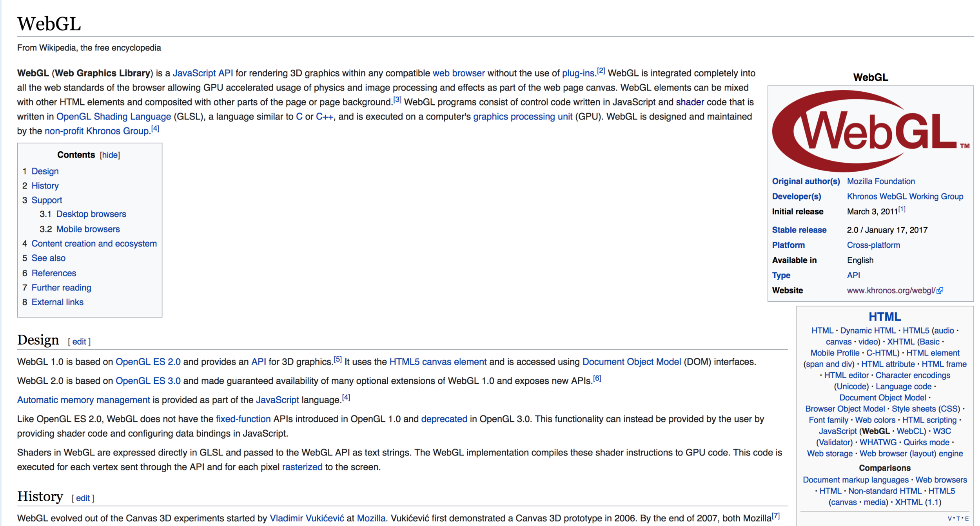
Task: Jump to Mobile browsers section in contents
Action: point(88,229)
